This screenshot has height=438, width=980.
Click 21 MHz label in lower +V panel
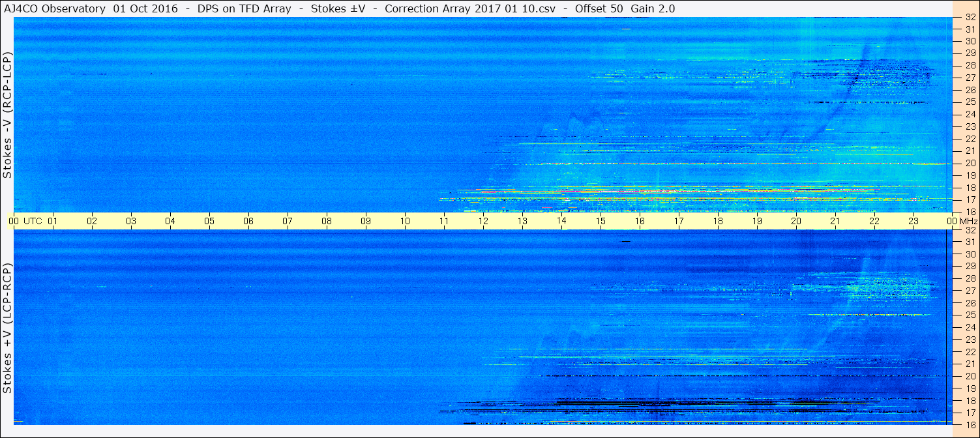click(970, 364)
